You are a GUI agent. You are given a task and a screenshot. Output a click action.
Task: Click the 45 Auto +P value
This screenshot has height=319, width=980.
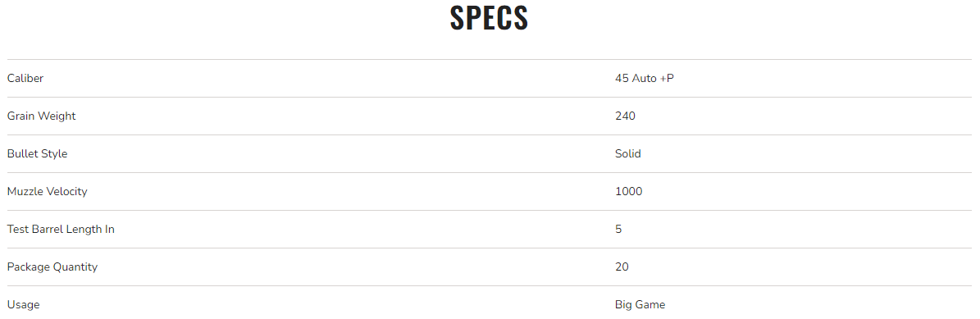pos(645,78)
